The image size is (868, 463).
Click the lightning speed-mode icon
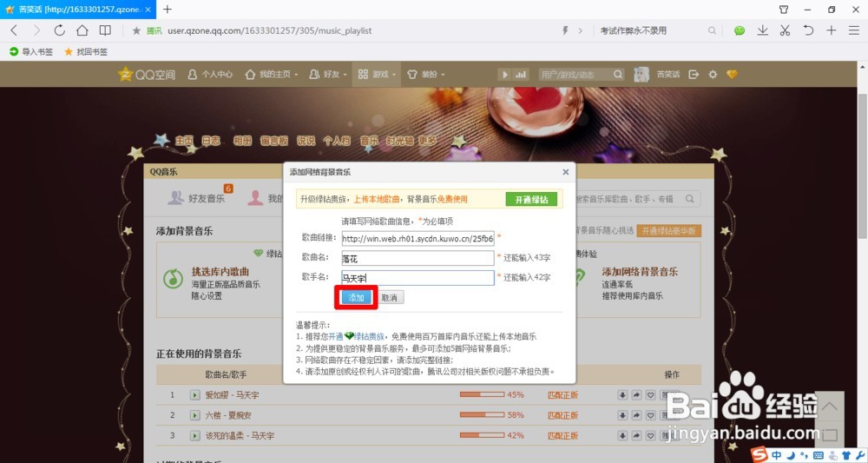565,31
